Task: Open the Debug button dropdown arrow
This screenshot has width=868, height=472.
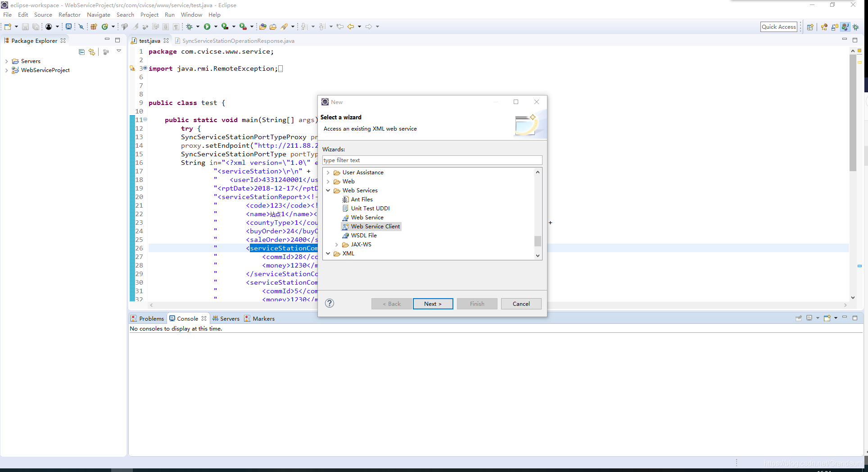Action: pos(198,27)
